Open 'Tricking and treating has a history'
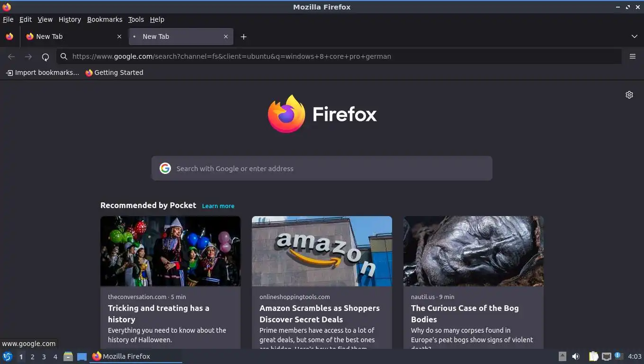Screen dimensions: 644x364 point(159,314)
